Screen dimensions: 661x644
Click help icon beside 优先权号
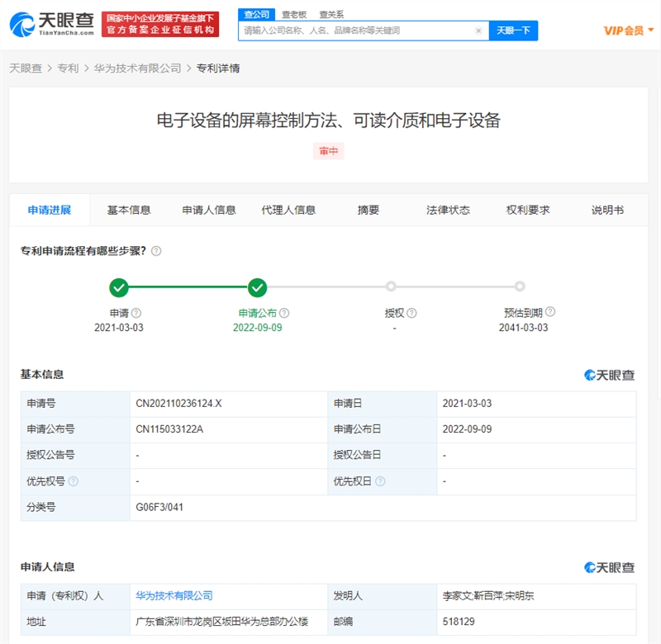74,481
